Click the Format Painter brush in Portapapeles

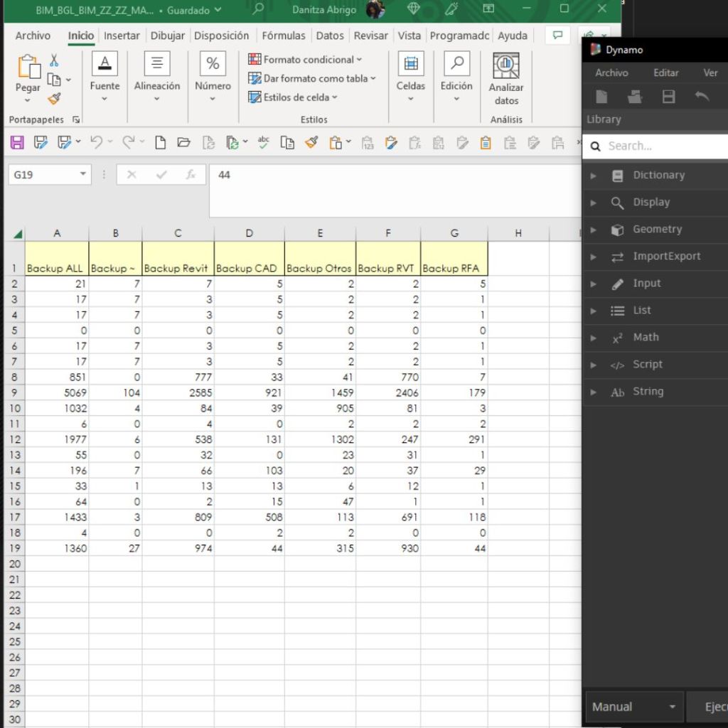click(54, 99)
